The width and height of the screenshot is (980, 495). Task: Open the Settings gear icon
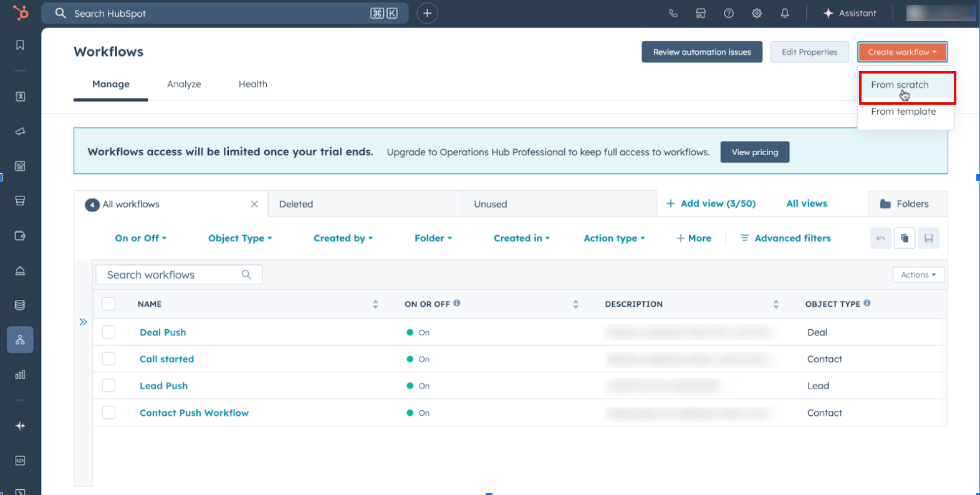tap(757, 13)
